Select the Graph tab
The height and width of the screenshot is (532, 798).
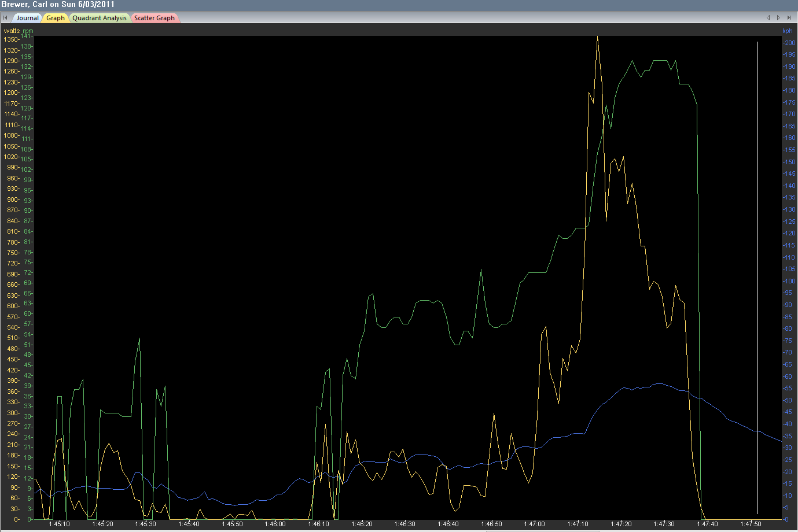coord(56,18)
